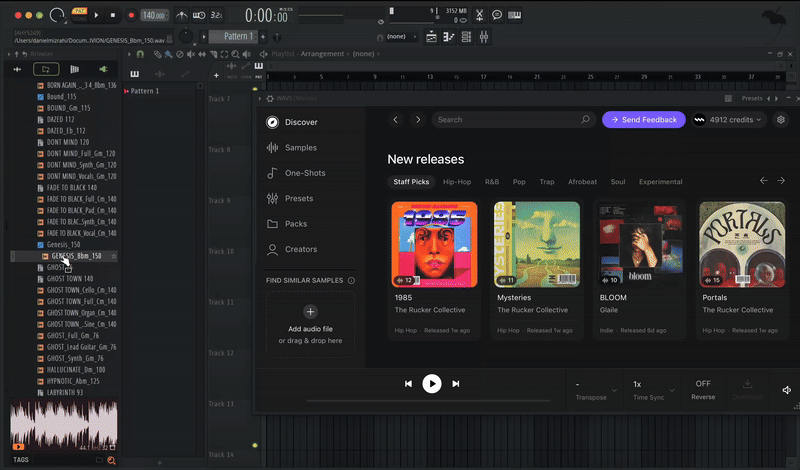Viewport: 800px width, 470px height.
Task: Open Presets section in WAVS sidebar
Action: (x=290, y=199)
